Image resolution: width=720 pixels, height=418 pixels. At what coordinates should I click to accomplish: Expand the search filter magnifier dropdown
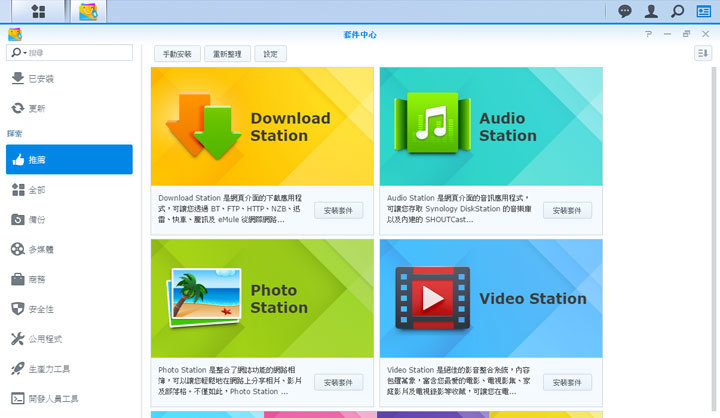coord(18,52)
